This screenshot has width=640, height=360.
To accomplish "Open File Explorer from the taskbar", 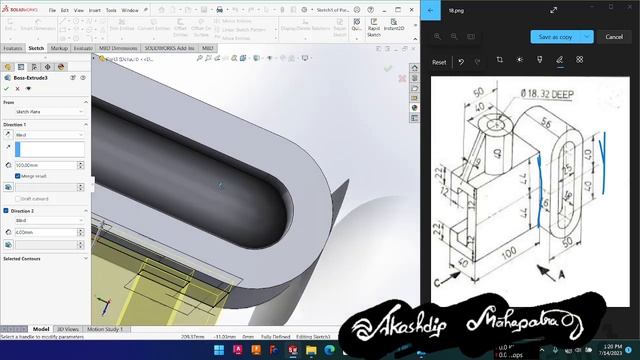I will pos(311,350).
